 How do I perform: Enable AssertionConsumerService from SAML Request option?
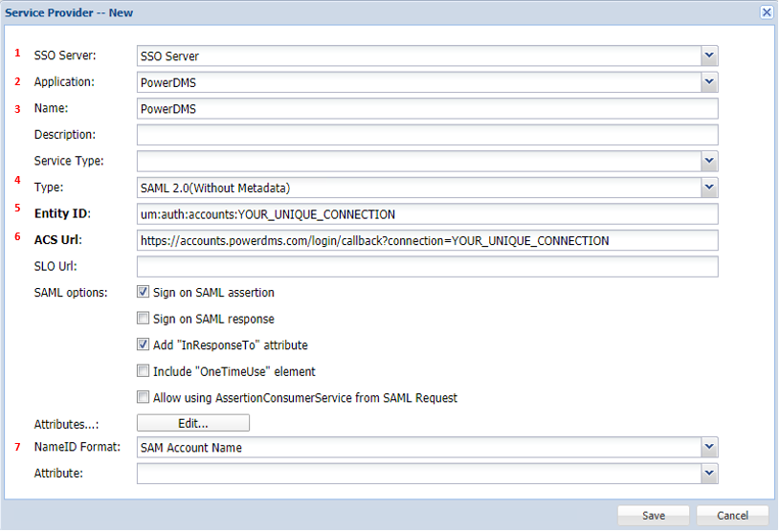pos(144,397)
